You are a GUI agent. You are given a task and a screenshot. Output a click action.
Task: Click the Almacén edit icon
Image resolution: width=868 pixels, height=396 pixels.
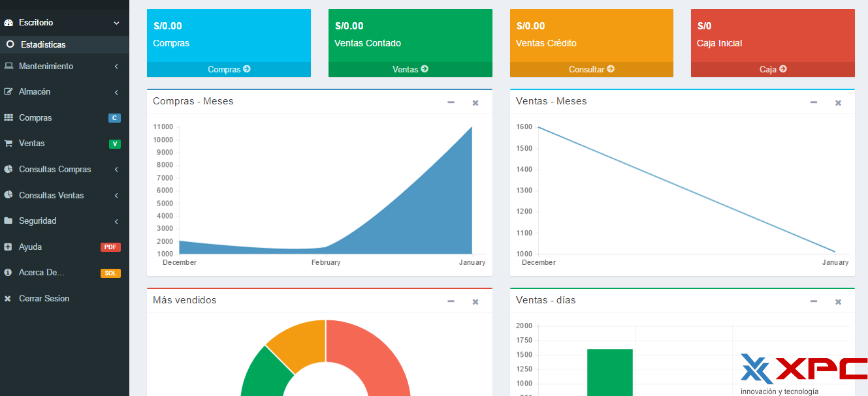tap(8, 92)
